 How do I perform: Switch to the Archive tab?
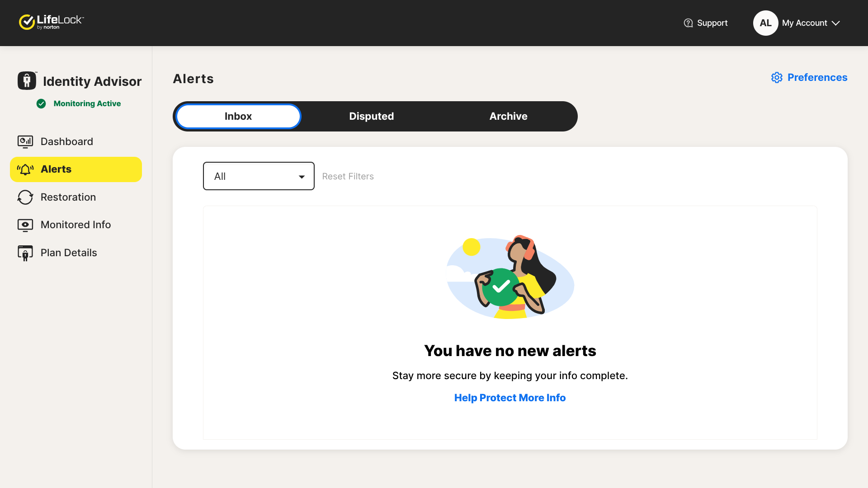[x=508, y=117]
